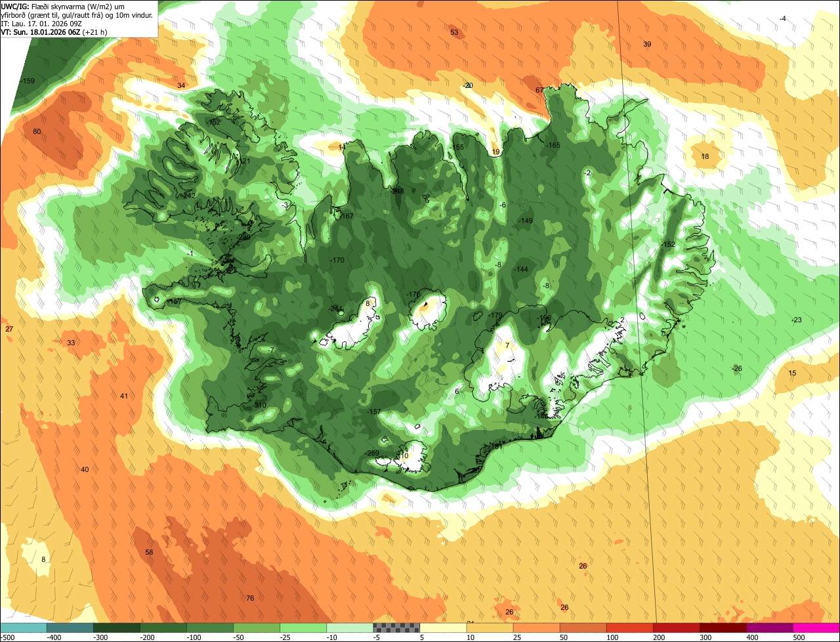Screen dimensions: 840x642
Task: Click the palest green swatch between -10 and -5
Action: coord(350,628)
